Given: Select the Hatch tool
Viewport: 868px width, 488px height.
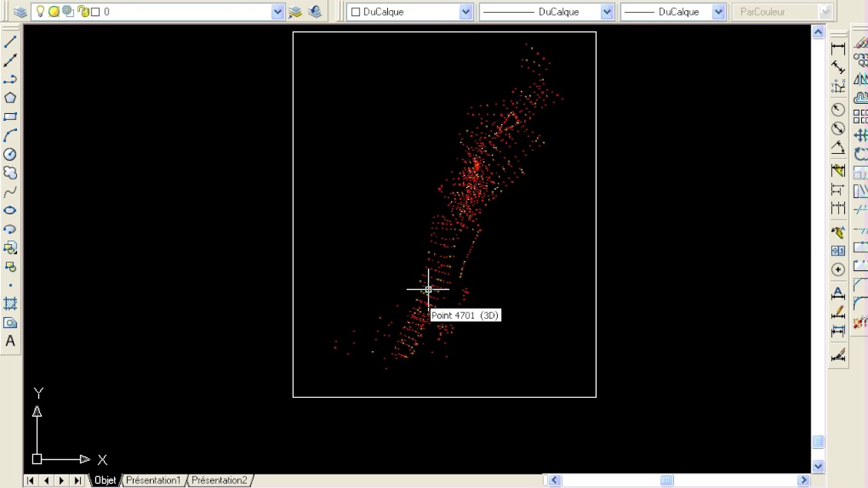Looking at the screenshot, I should (10, 304).
